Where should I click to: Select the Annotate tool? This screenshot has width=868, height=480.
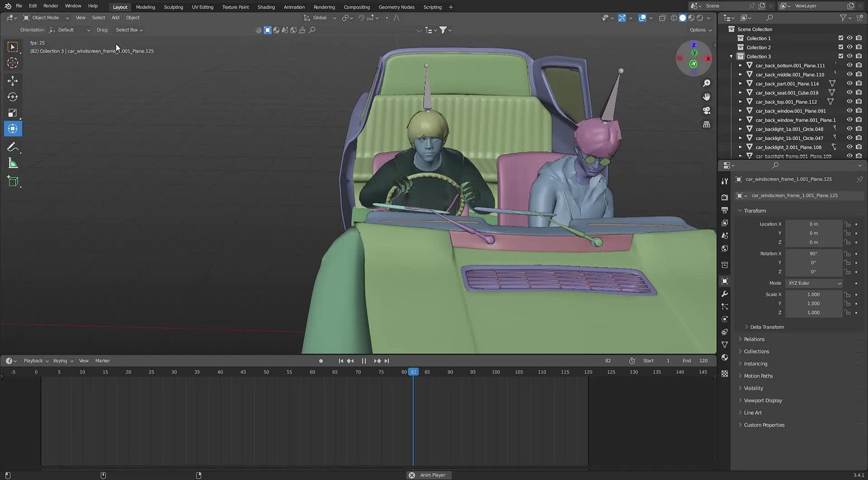pyautogui.click(x=13, y=147)
